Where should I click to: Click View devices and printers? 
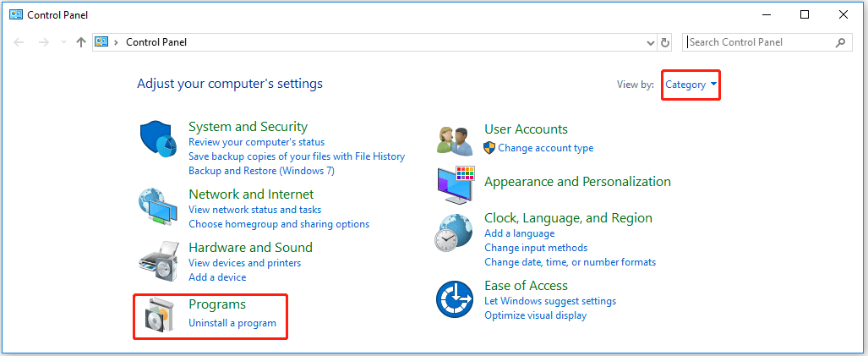pyautogui.click(x=244, y=263)
